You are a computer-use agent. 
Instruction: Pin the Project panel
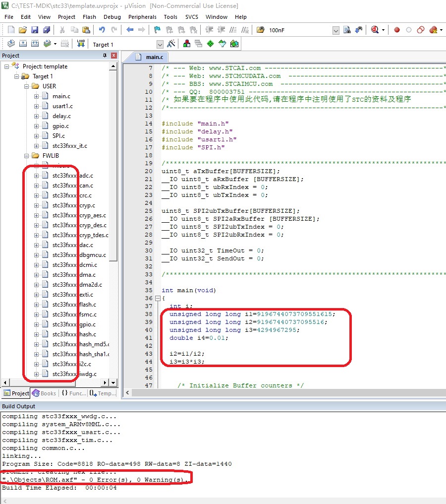(x=105, y=56)
